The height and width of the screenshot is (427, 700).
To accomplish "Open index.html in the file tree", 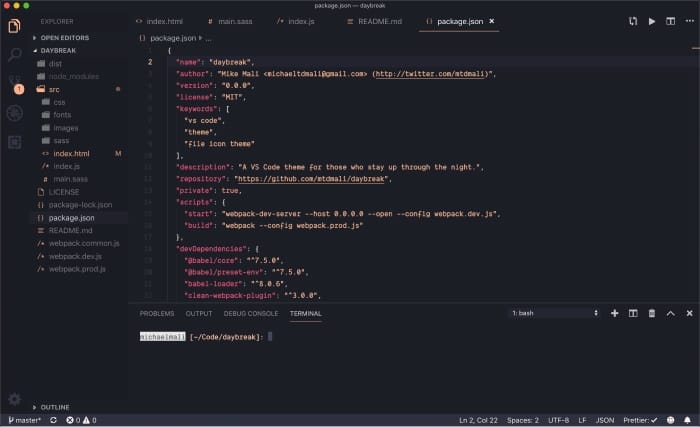I will [x=71, y=153].
